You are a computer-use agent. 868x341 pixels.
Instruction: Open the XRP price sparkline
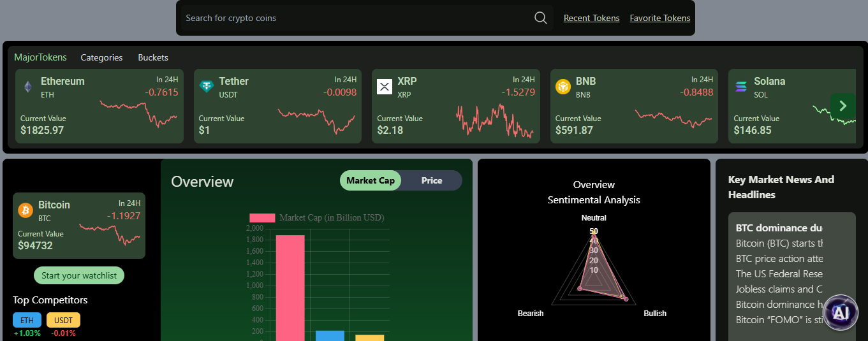pyautogui.click(x=495, y=120)
